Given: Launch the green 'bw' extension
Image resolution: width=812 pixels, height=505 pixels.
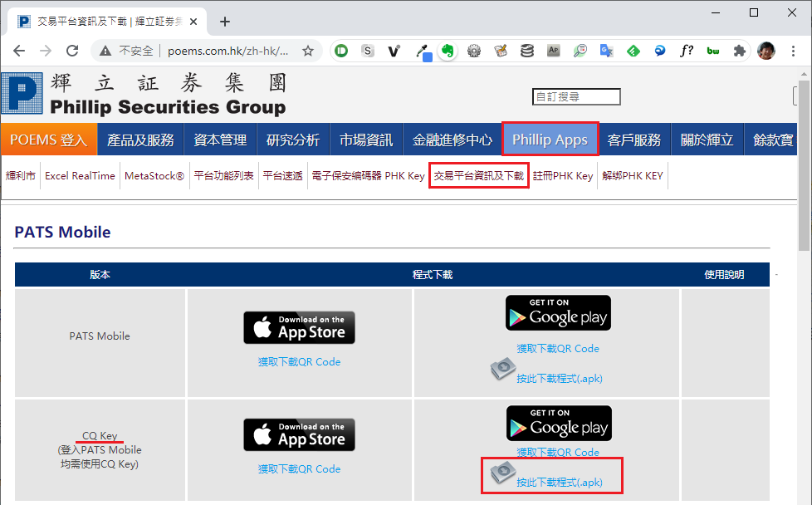Looking at the screenshot, I should (x=713, y=51).
